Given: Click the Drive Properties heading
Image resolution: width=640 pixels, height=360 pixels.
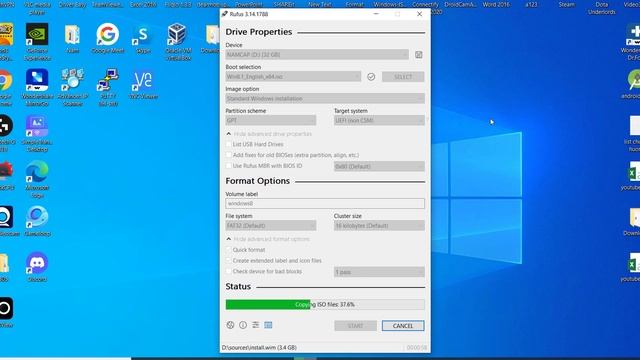Looking at the screenshot, I should (x=259, y=32).
